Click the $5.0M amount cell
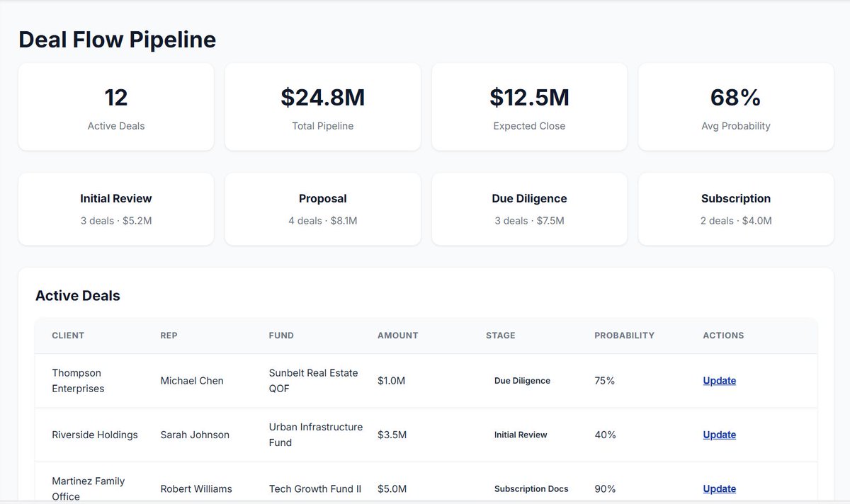 click(392, 489)
